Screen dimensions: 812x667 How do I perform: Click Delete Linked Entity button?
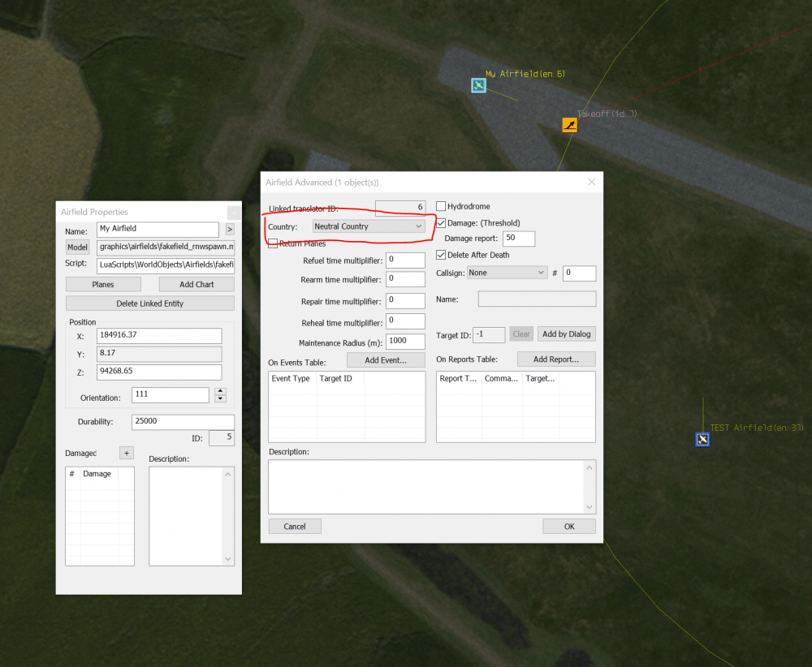pos(150,303)
